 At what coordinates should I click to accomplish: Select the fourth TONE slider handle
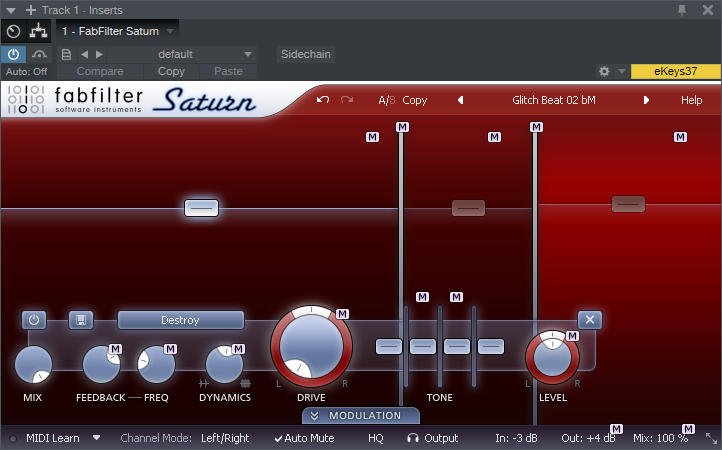pyautogui.click(x=491, y=346)
